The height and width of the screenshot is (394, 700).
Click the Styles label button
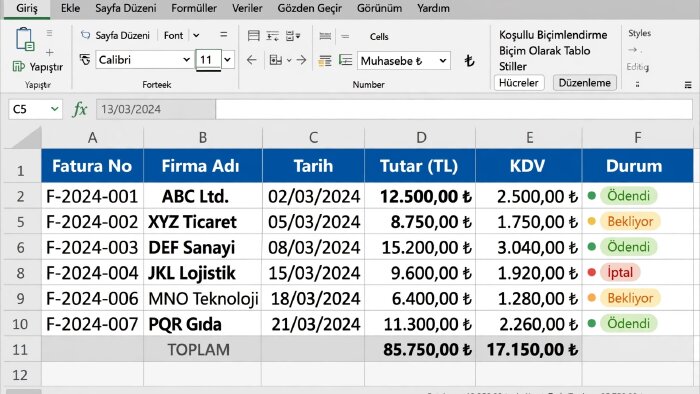click(639, 33)
